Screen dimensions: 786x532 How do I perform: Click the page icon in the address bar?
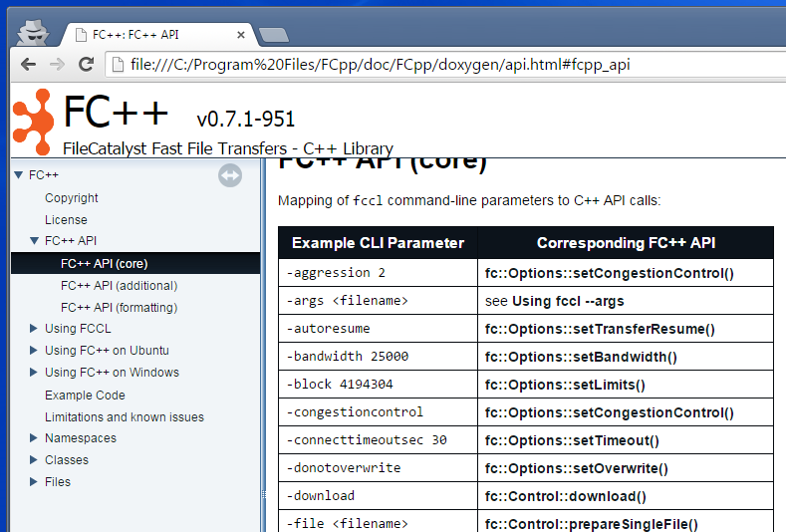(117, 66)
